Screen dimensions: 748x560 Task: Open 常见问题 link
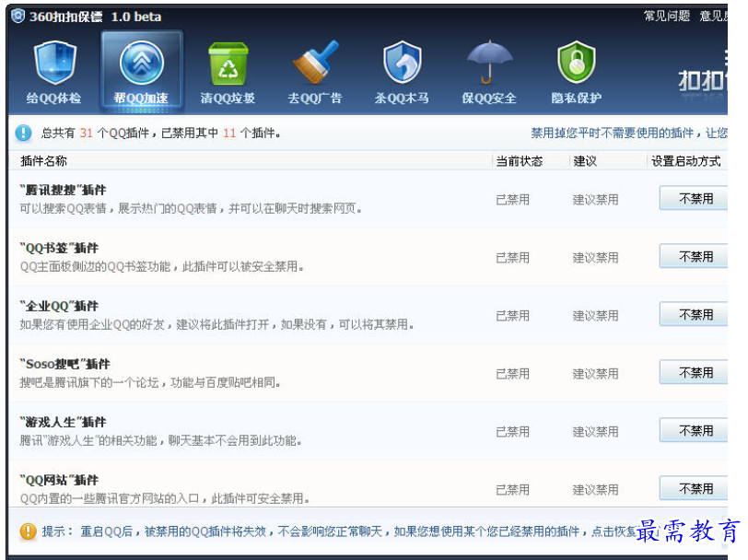pos(666,16)
